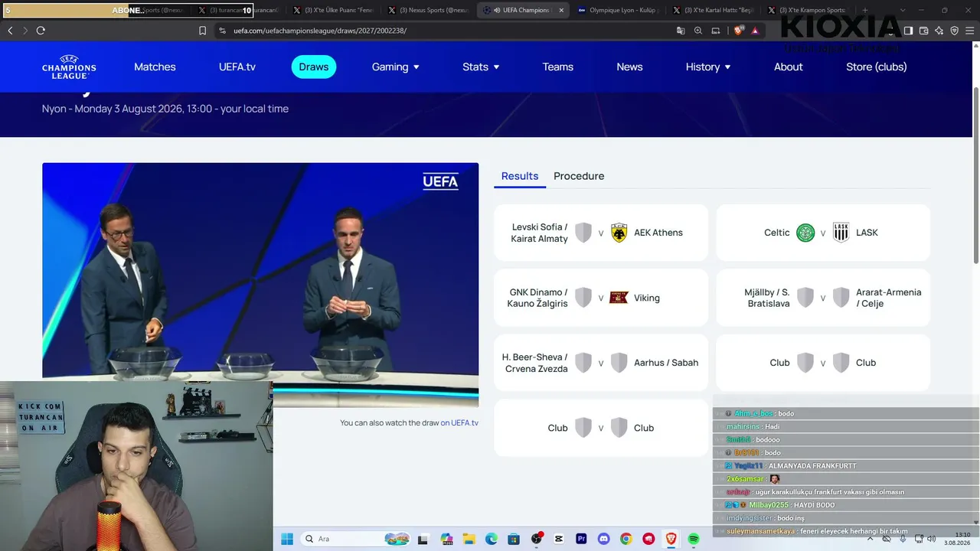
Task: Open Google Chrome from the taskbar
Action: tap(626, 539)
